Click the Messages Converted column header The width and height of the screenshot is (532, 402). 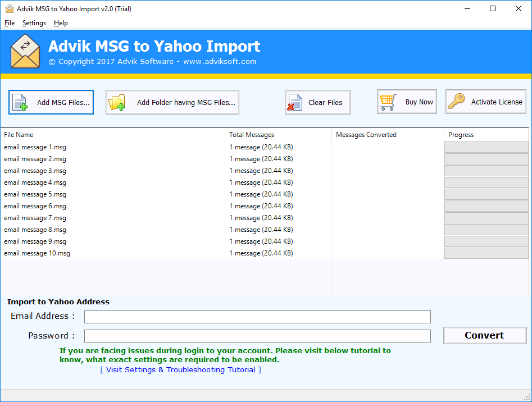click(388, 135)
